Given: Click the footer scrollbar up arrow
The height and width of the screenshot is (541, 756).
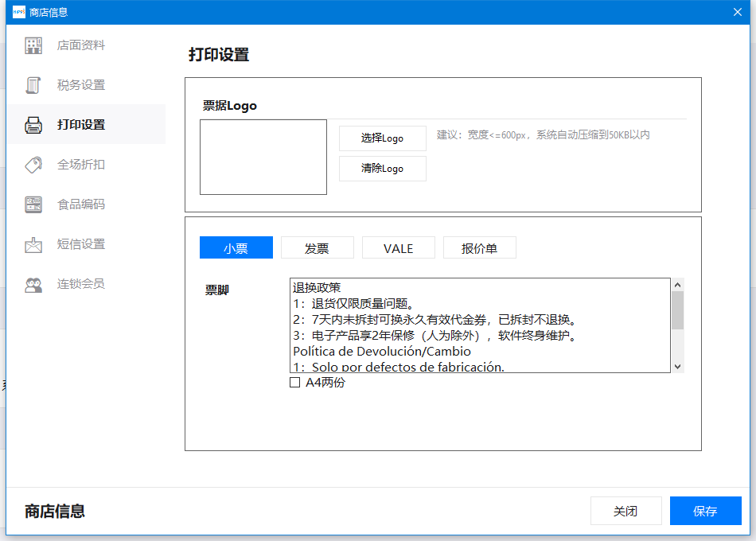Looking at the screenshot, I should tap(677, 285).
